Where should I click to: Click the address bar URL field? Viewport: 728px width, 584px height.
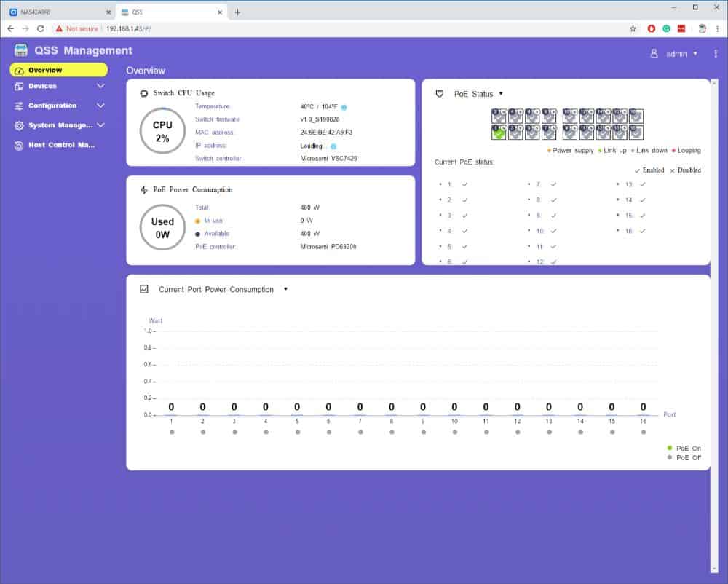click(x=291, y=28)
